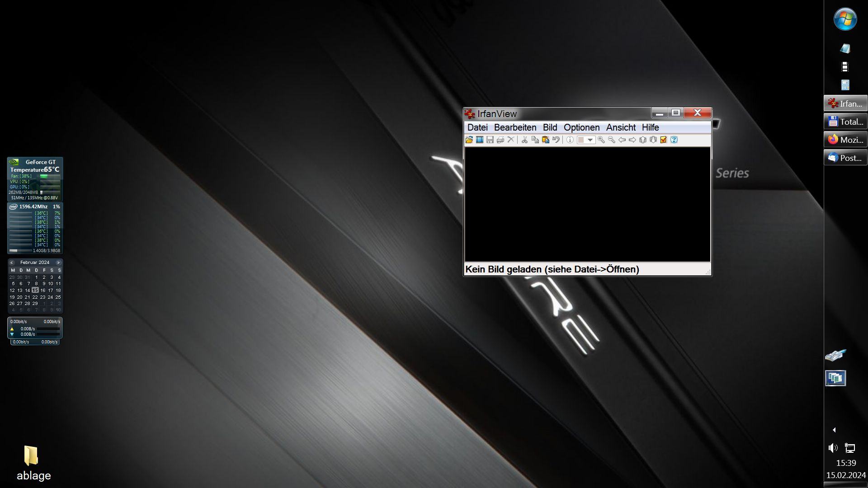Click the GeForce GT gadget header

pyautogui.click(x=40, y=162)
